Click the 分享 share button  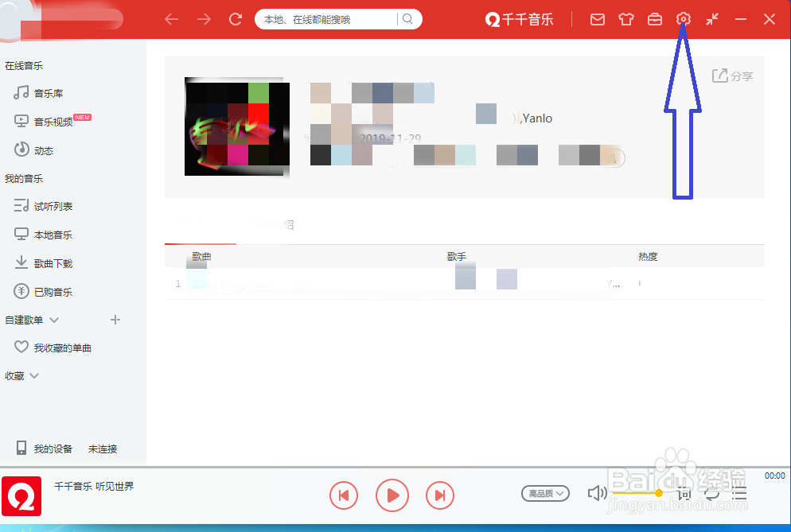pyautogui.click(x=732, y=76)
